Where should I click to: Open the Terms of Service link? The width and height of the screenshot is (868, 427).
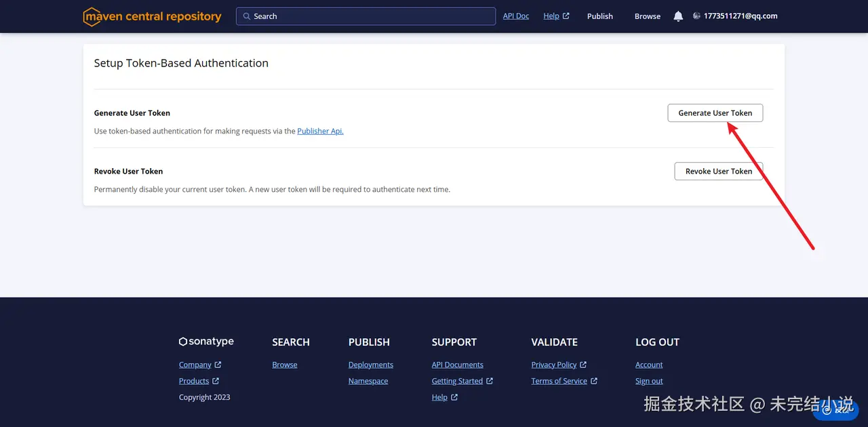[x=559, y=381]
